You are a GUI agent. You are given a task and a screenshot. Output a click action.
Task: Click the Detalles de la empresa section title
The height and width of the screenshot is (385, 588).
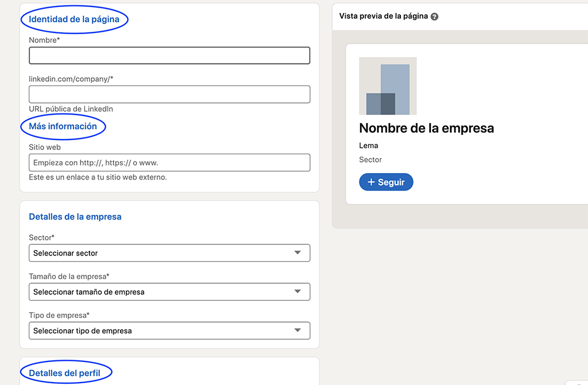tap(75, 217)
